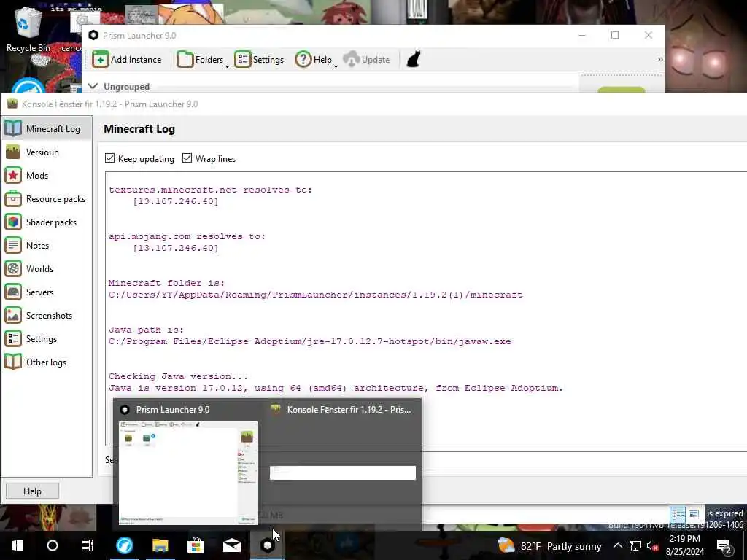The image size is (747, 560).
Task: Click the network icon in system tray
Action: click(635, 545)
